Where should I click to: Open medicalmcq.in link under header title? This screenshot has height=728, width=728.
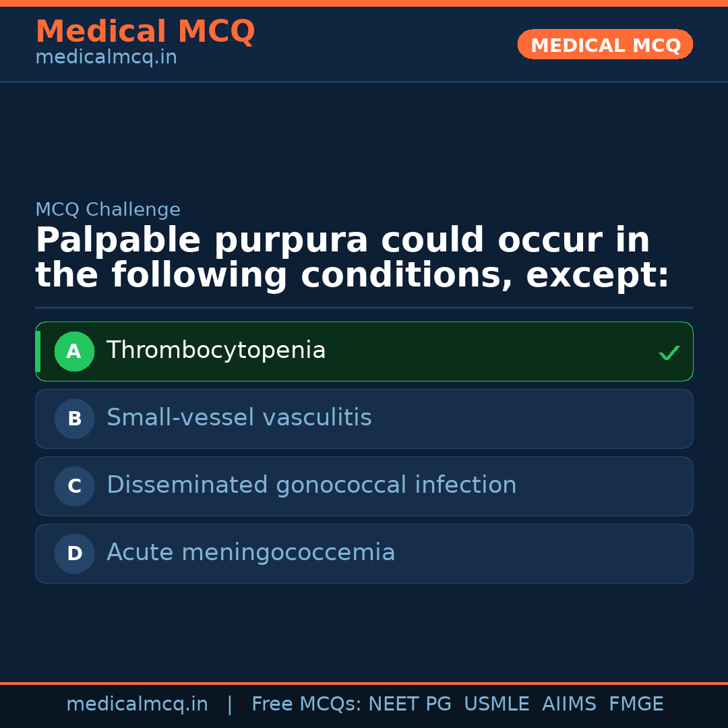click(x=106, y=58)
